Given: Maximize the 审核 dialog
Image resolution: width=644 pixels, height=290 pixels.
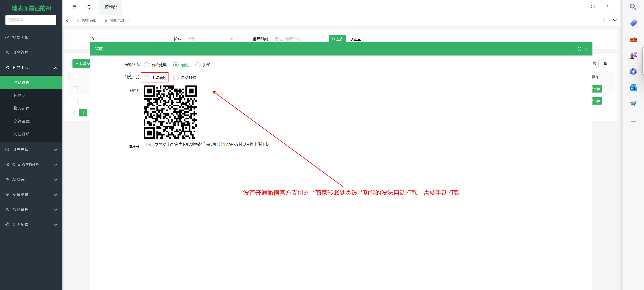Looking at the screenshot, I should click(579, 49).
